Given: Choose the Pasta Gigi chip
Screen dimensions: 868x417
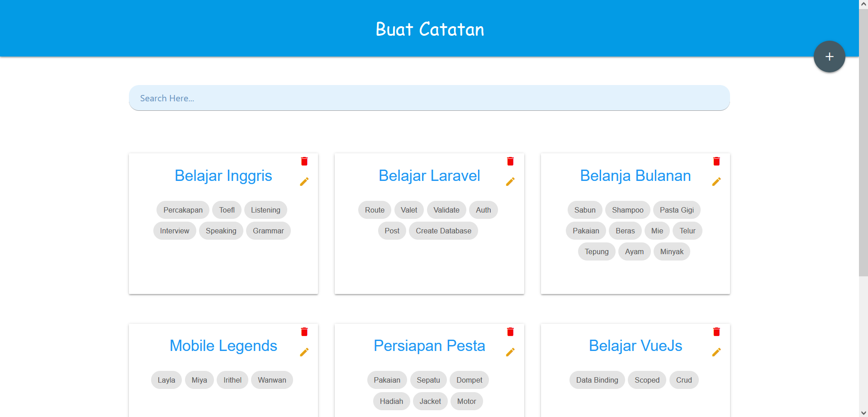Looking at the screenshot, I should (x=677, y=210).
